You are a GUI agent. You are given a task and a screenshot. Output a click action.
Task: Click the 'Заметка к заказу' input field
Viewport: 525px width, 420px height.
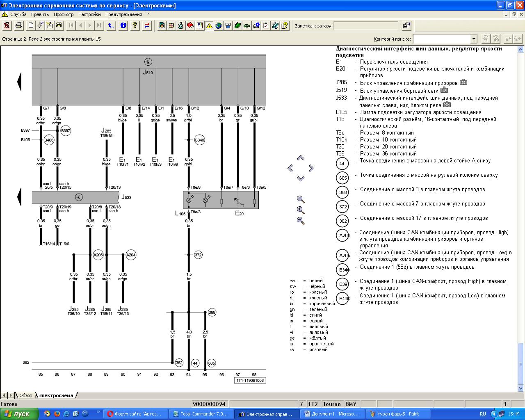point(366,26)
